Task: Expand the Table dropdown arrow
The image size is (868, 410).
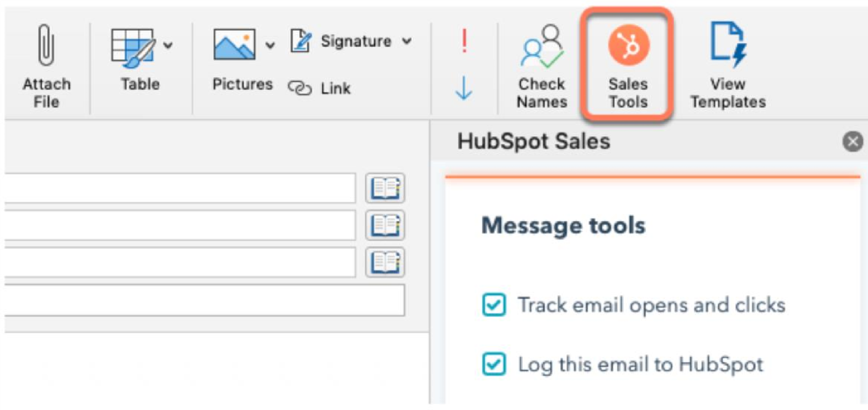Action: (x=168, y=46)
